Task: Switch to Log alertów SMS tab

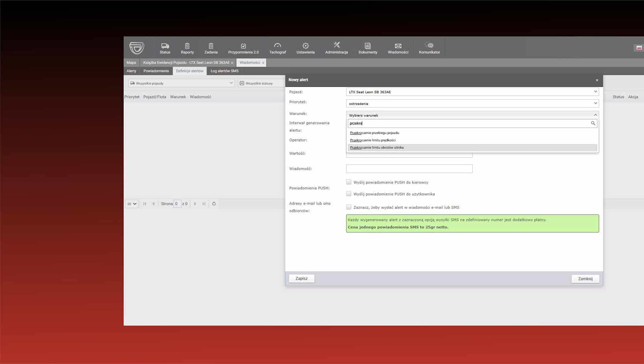Action: click(x=224, y=71)
